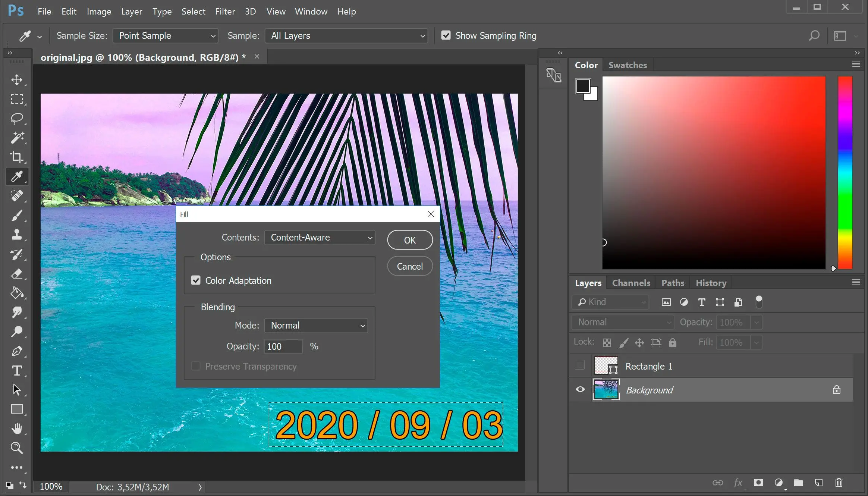Click OK to apply Content-Aware fill

(x=410, y=239)
